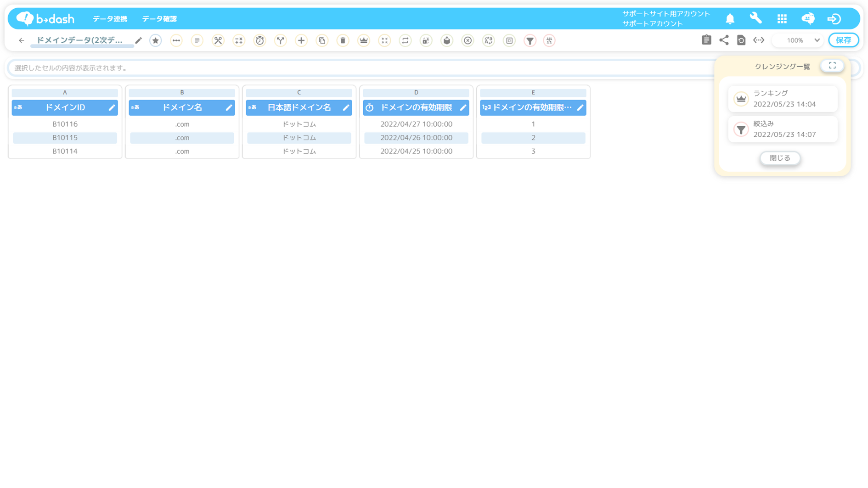Image resolution: width=868 pixels, height=488 pixels.
Task: Open the データ確認 menu
Action: pyautogui.click(x=159, y=19)
